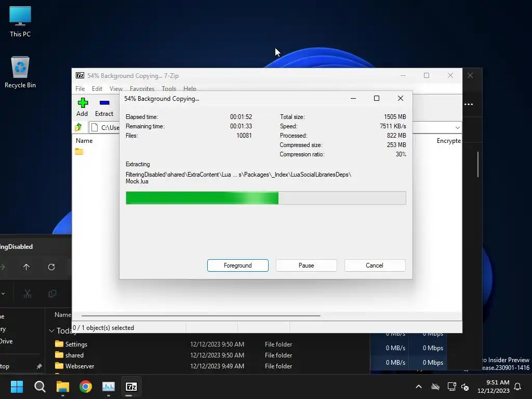Click the Webserver date 12/12/2023 9:49 AM
The image size is (532, 399).
tap(217, 366)
